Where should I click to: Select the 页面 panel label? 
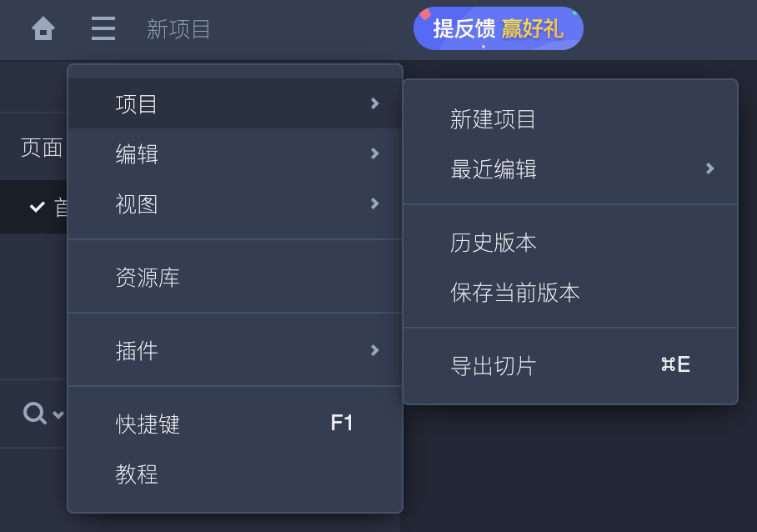pyautogui.click(x=42, y=148)
